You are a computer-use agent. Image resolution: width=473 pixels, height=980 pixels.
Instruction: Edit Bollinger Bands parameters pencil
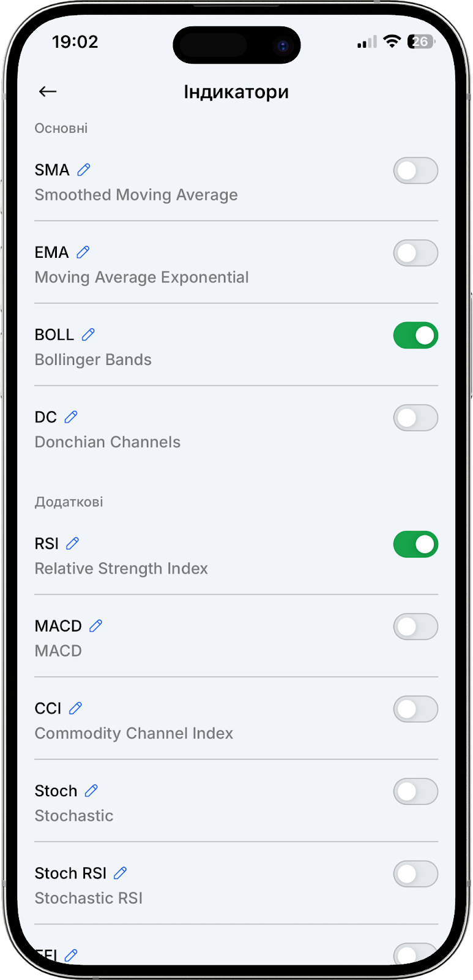pos(88,334)
